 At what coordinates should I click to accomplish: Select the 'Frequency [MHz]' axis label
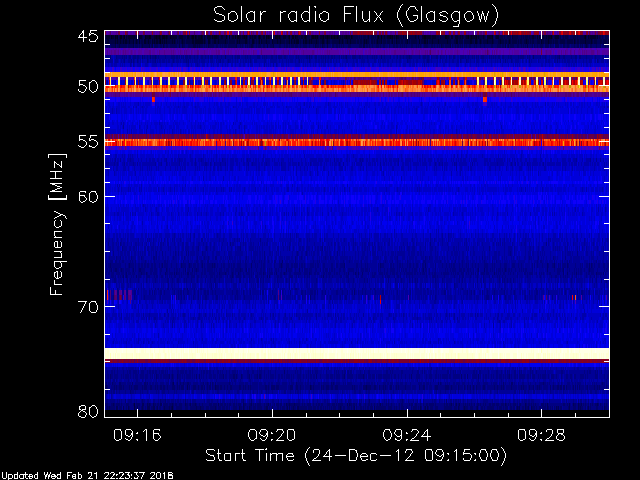tap(57, 224)
